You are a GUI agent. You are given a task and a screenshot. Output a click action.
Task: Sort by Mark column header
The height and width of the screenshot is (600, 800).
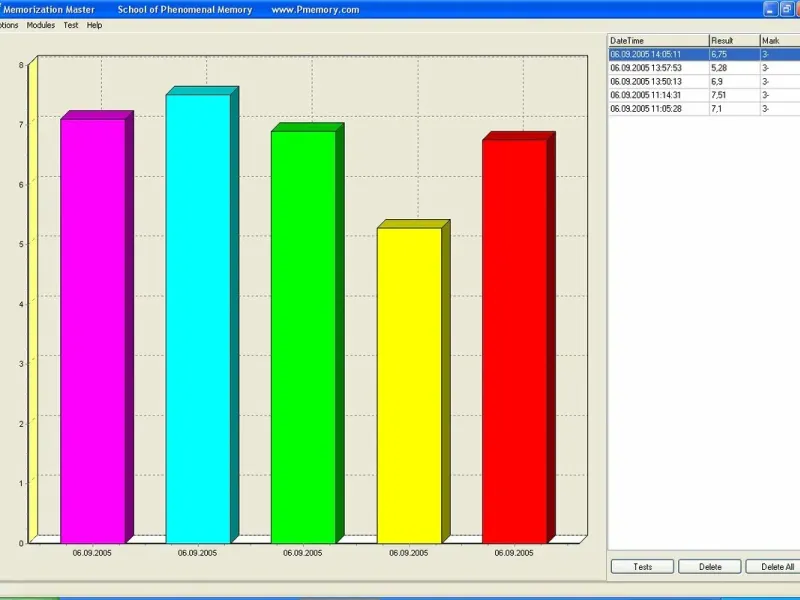(x=780, y=41)
